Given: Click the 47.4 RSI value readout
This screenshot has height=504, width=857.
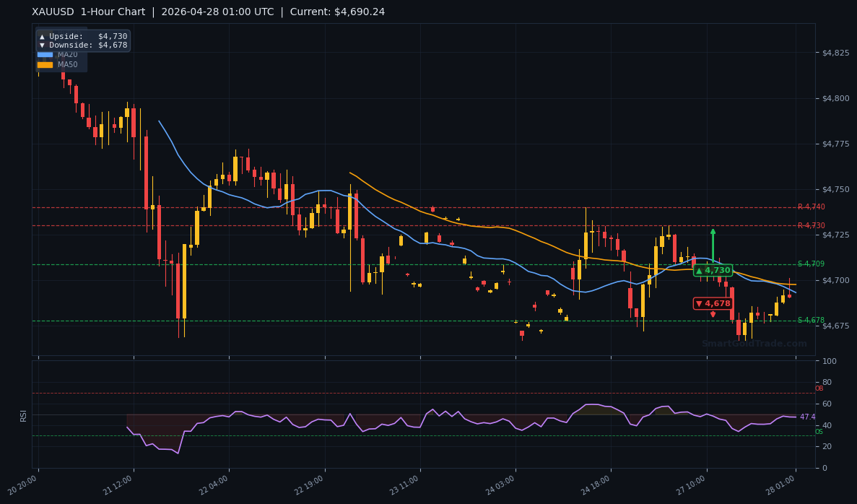Looking at the screenshot, I should coord(807,417).
